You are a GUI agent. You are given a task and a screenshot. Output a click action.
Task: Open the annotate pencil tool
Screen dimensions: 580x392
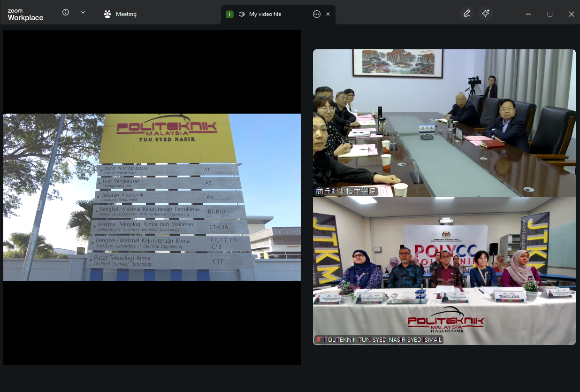466,14
